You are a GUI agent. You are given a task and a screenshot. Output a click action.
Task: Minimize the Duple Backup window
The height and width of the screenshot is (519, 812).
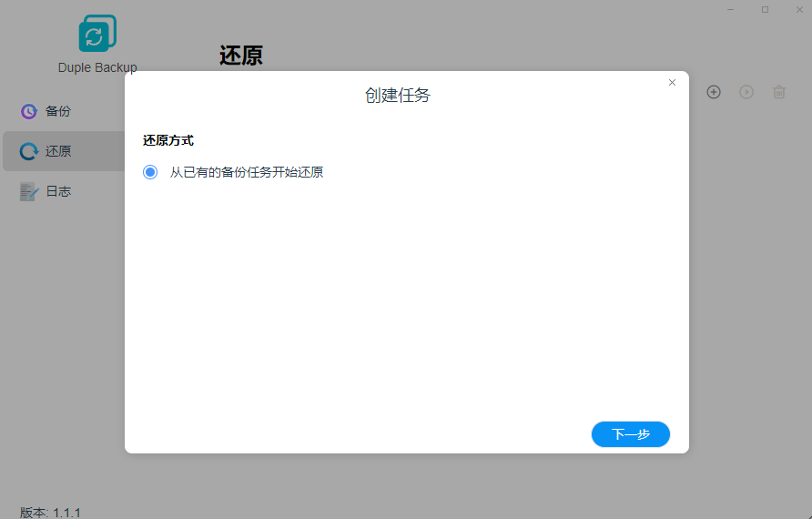coord(730,9)
